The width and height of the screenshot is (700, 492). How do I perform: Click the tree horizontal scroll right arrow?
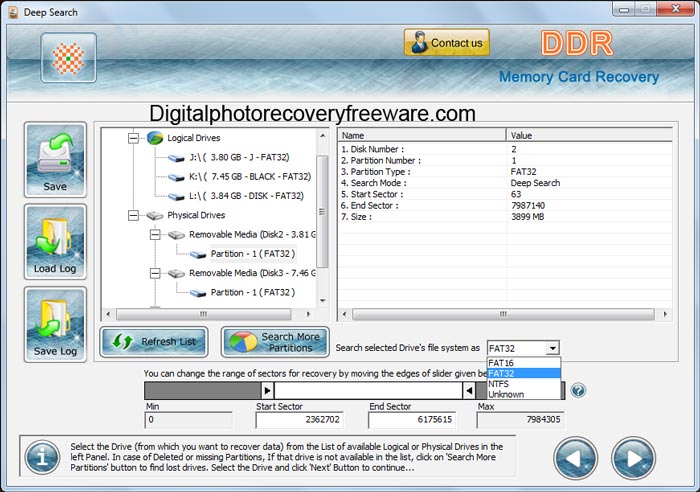click(x=308, y=314)
